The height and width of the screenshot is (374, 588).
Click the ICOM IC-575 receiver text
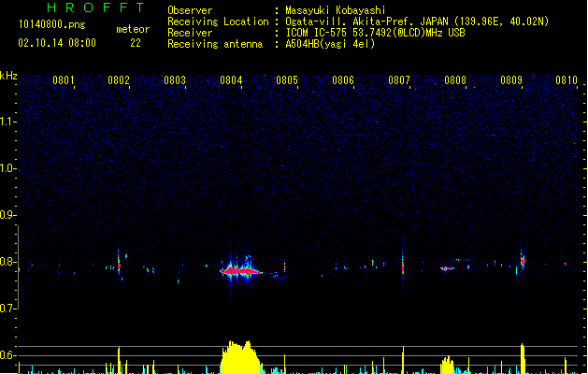[x=376, y=33]
